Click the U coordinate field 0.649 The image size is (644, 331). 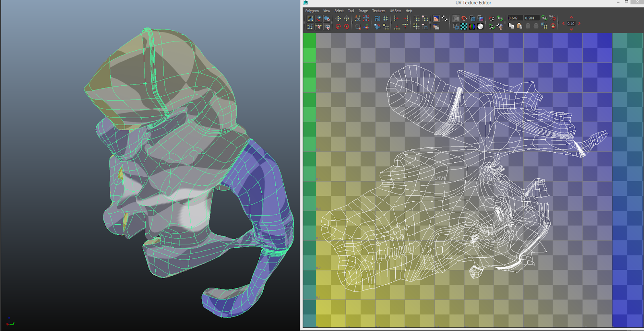coord(515,18)
